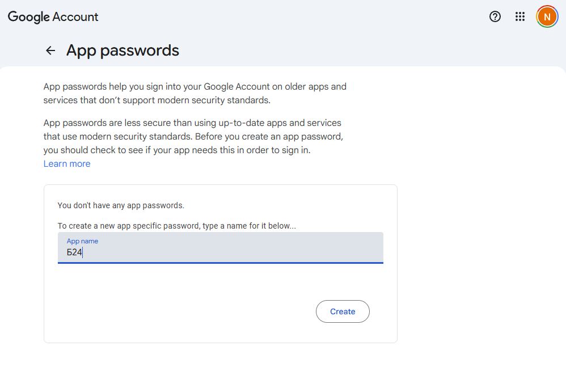Open the Learn more link
This screenshot has width=566, height=392.
point(66,163)
